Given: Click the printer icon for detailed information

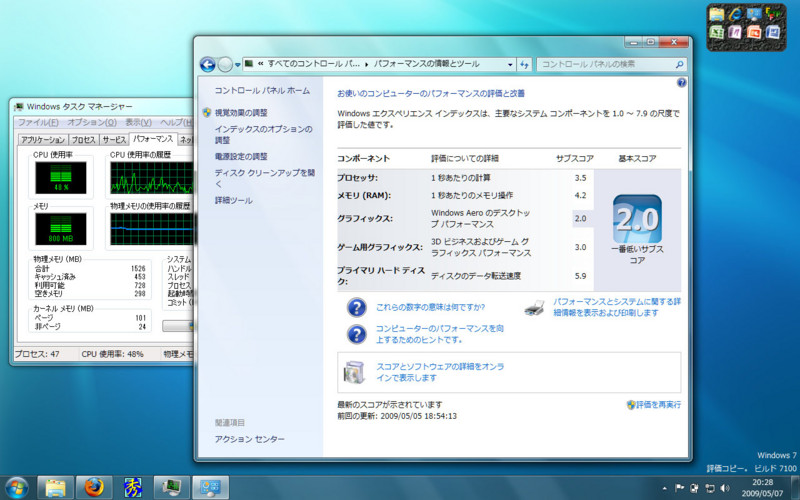Looking at the screenshot, I should (534, 308).
